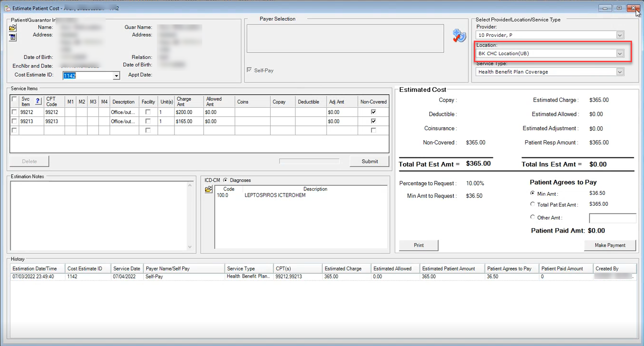
Task: Click the Make Payment button
Action: [610, 245]
